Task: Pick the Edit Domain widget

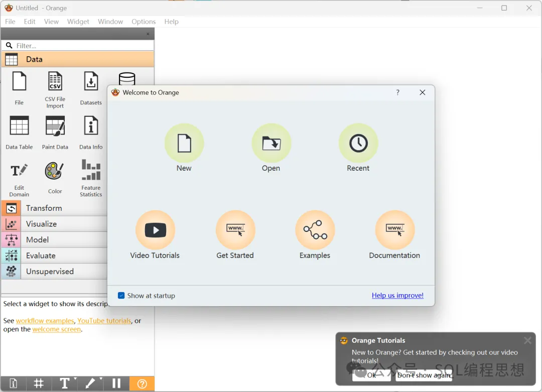Action: pyautogui.click(x=19, y=179)
